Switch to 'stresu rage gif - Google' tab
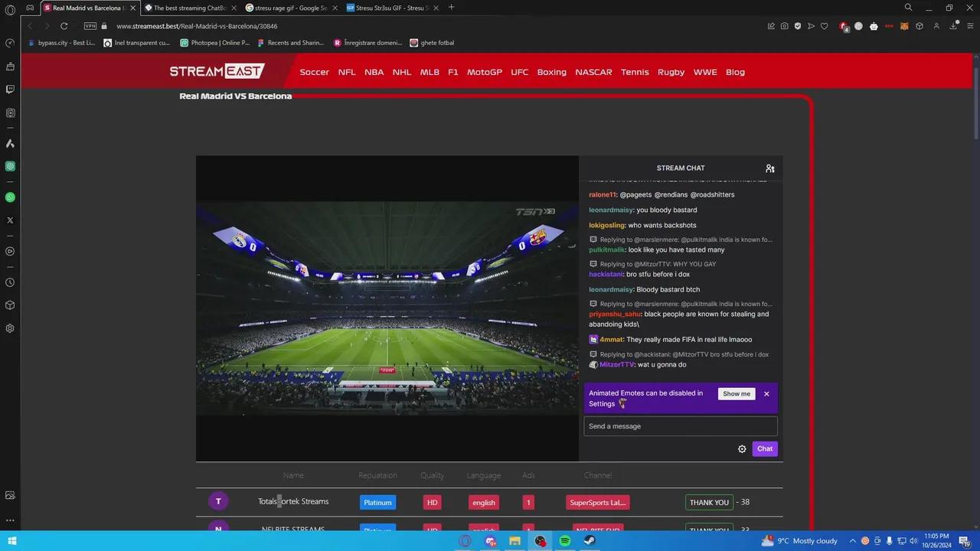 pos(291,8)
